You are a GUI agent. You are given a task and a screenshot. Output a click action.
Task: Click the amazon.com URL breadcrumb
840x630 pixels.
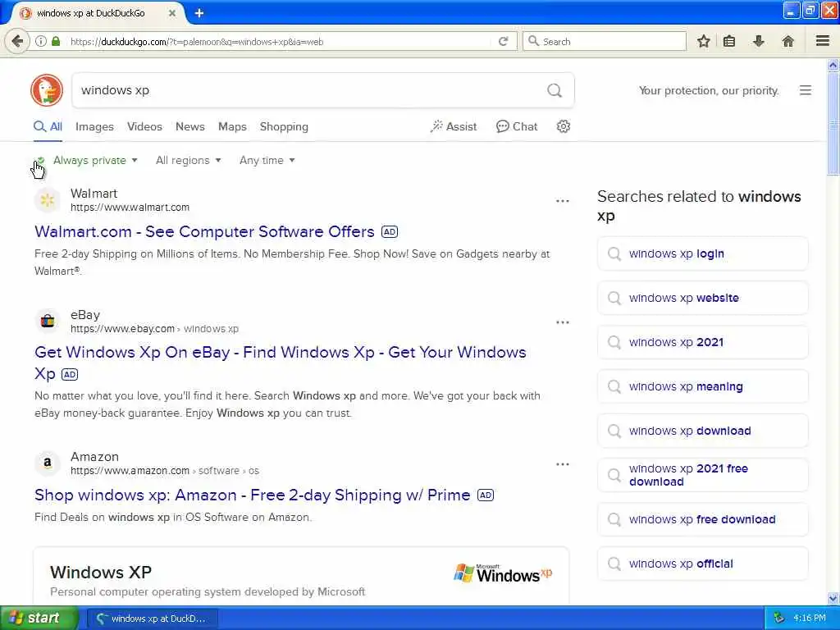coord(164,470)
